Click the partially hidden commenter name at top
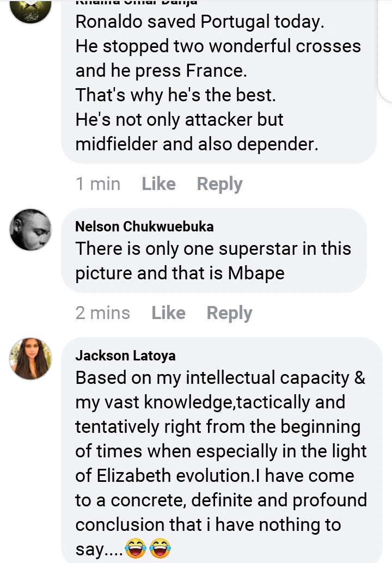Screen dimensions: 392x563 (136, 3)
